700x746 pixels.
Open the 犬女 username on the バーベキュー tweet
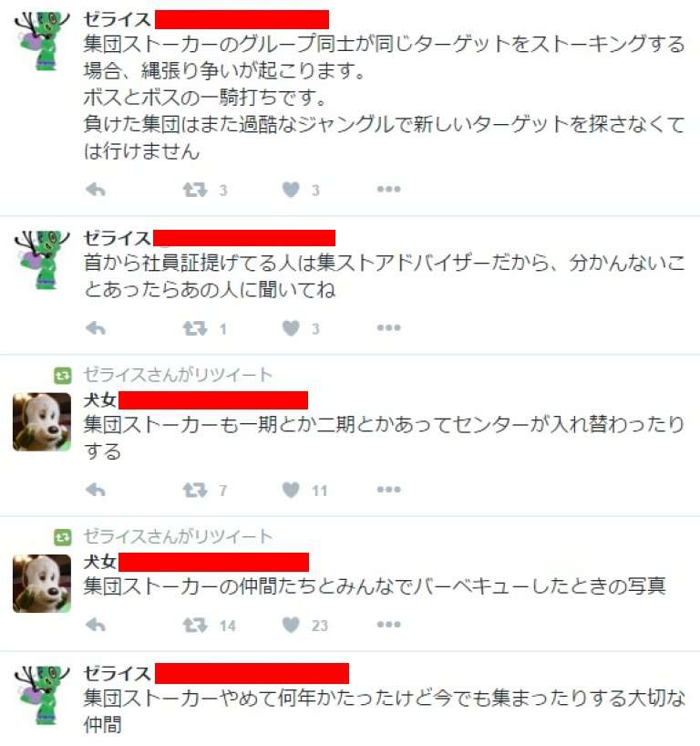(100, 562)
